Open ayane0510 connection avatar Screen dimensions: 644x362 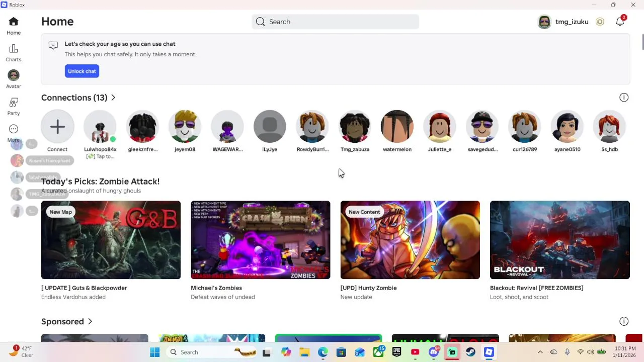pos(567,127)
